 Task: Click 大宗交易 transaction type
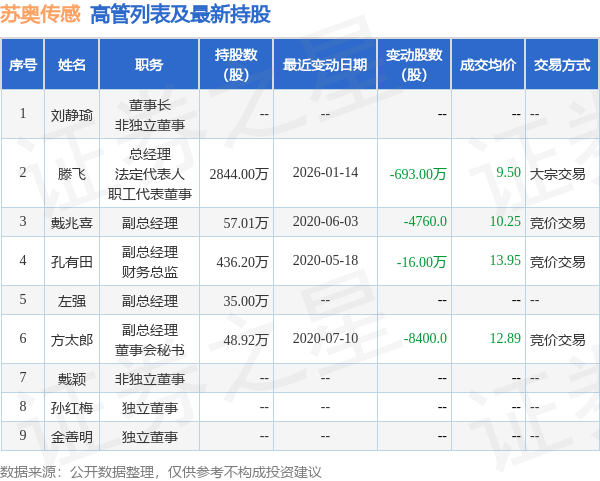558,174
